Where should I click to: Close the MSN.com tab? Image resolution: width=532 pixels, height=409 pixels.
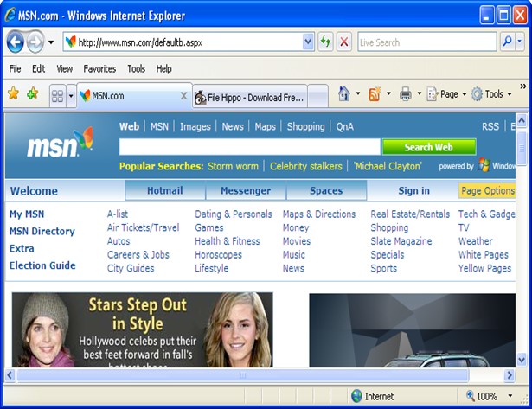(x=183, y=96)
